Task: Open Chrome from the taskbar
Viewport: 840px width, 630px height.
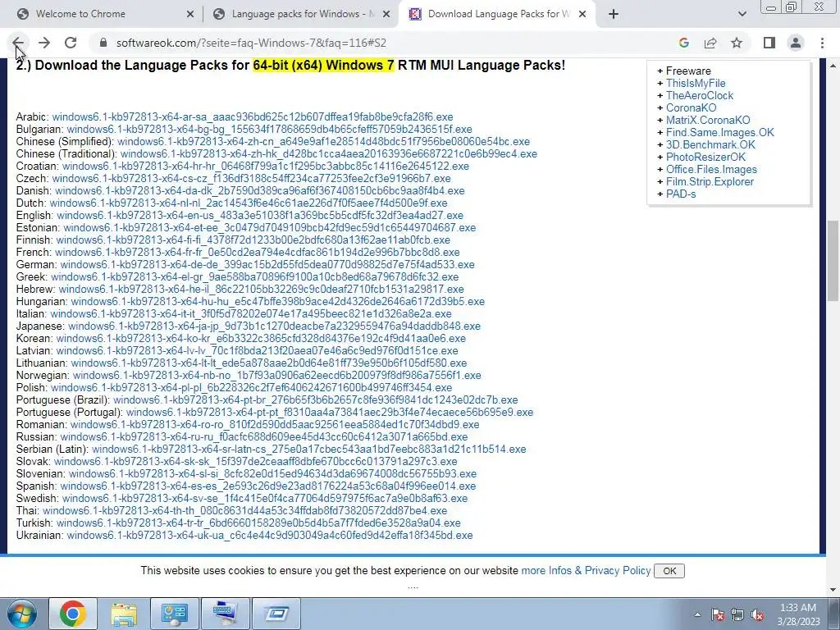Action: click(x=73, y=614)
